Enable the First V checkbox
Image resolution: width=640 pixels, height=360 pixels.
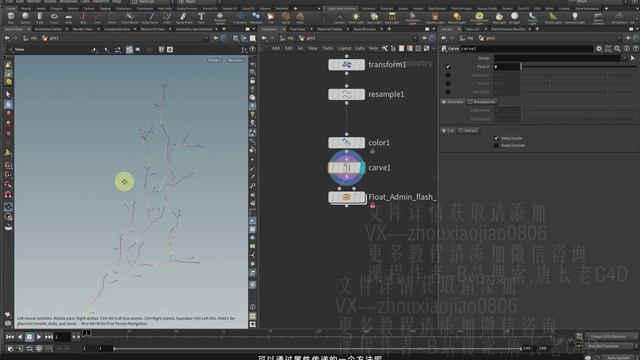(448, 83)
